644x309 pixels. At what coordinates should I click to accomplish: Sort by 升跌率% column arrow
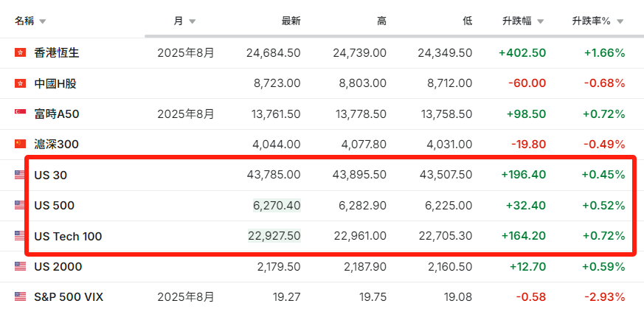tap(620, 21)
